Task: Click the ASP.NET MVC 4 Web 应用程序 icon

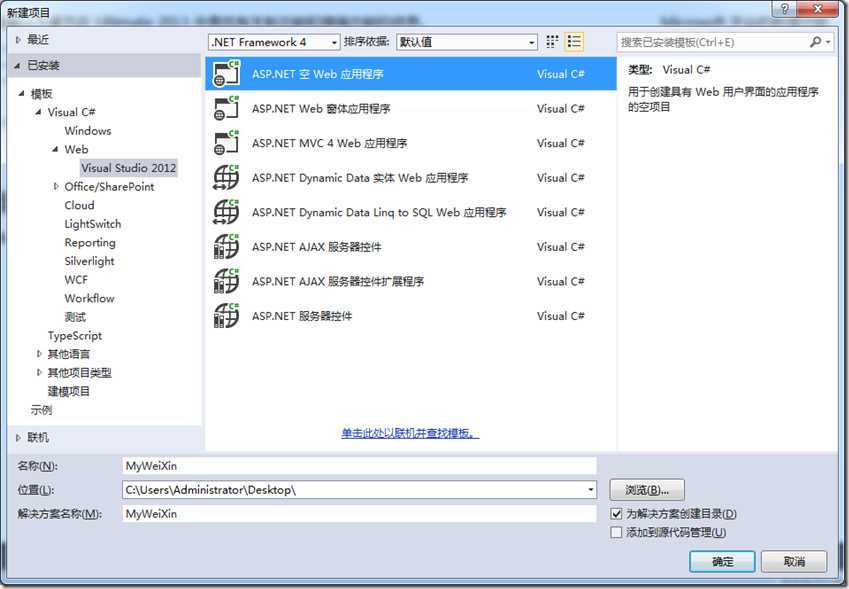Action: (x=226, y=143)
